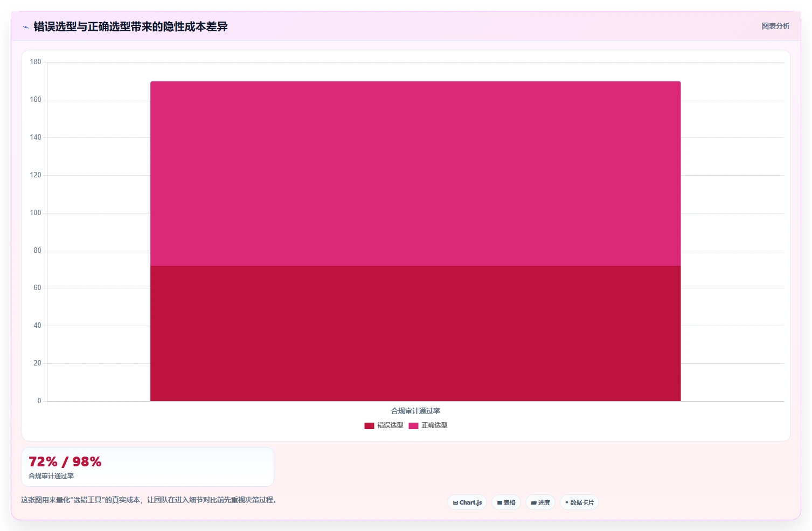The height and width of the screenshot is (531, 812).
Task: Click the y-axis value 180
Action: [x=36, y=62]
